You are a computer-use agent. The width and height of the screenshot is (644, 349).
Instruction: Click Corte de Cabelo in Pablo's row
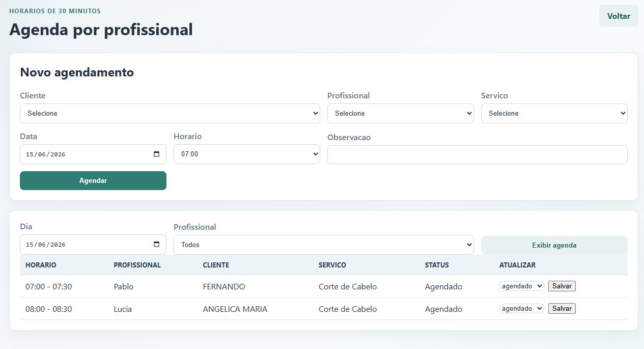pos(348,286)
